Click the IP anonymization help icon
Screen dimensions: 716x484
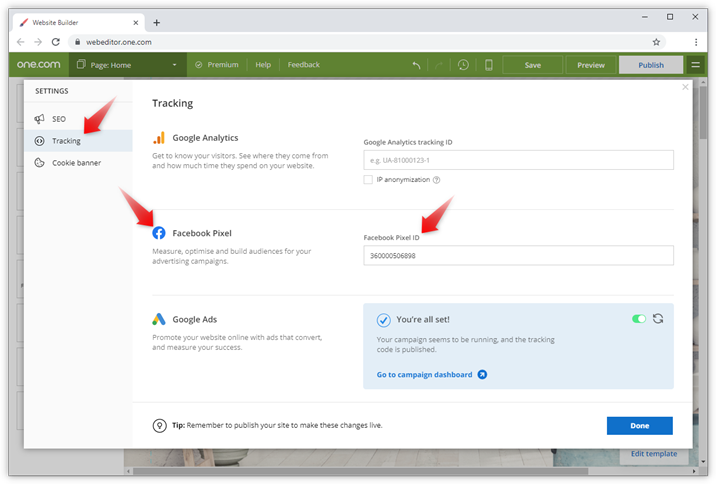[x=437, y=180]
